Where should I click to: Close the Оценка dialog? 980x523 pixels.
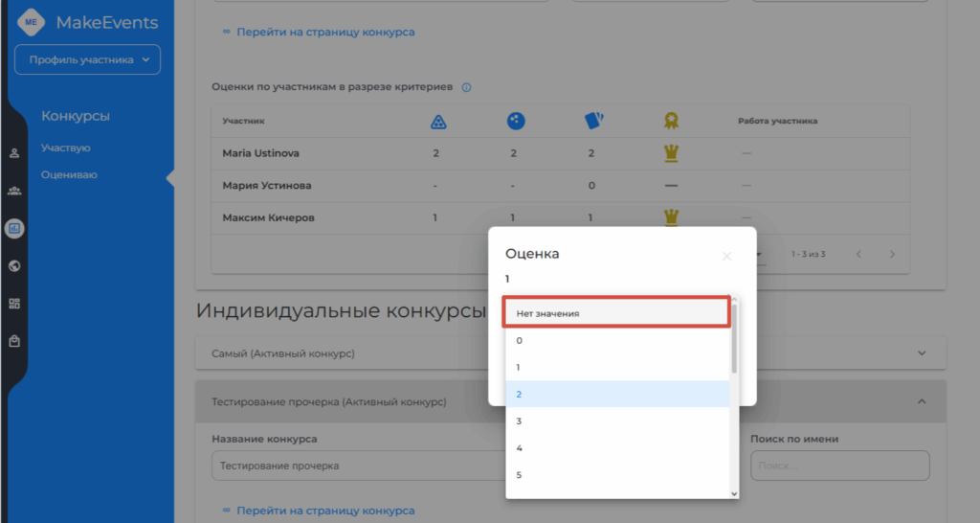point(726,256)
